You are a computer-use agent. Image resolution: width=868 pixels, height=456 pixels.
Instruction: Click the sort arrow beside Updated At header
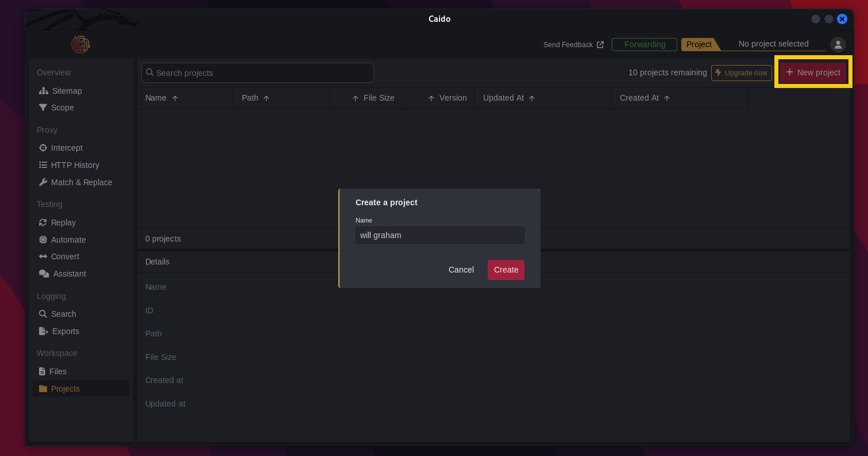532,98
